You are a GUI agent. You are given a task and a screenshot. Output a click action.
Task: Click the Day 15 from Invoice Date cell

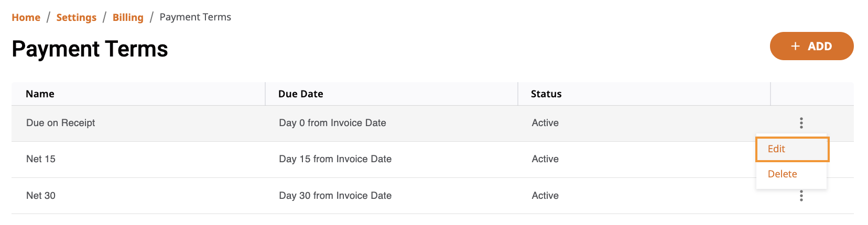(x=335, y=159)
